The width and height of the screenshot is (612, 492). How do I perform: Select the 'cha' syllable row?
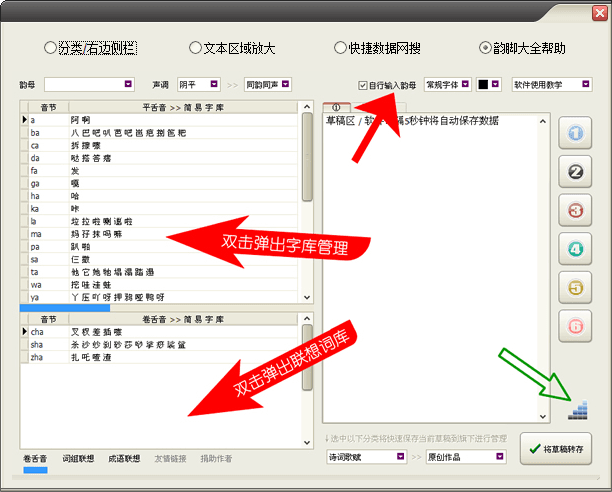point(161,332)
